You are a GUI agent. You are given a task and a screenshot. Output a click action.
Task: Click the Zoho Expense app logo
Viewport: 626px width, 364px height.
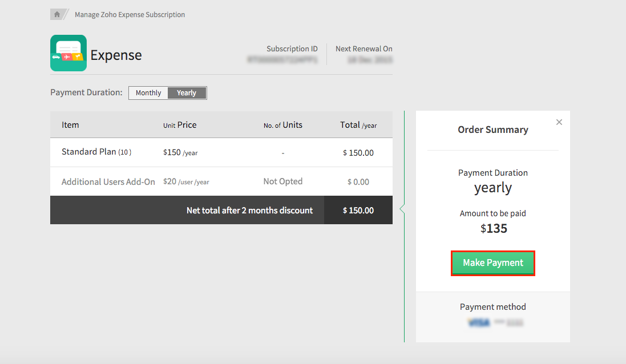(x=68, y=53)
